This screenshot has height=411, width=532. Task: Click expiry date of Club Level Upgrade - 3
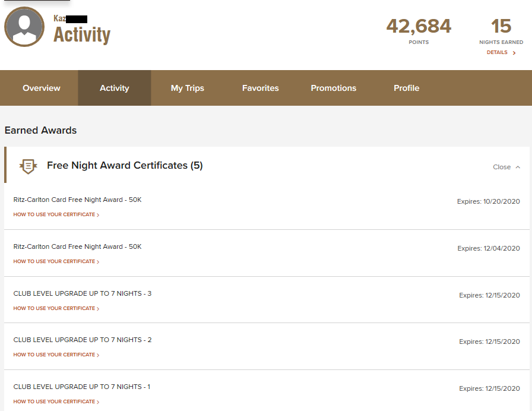489,295
